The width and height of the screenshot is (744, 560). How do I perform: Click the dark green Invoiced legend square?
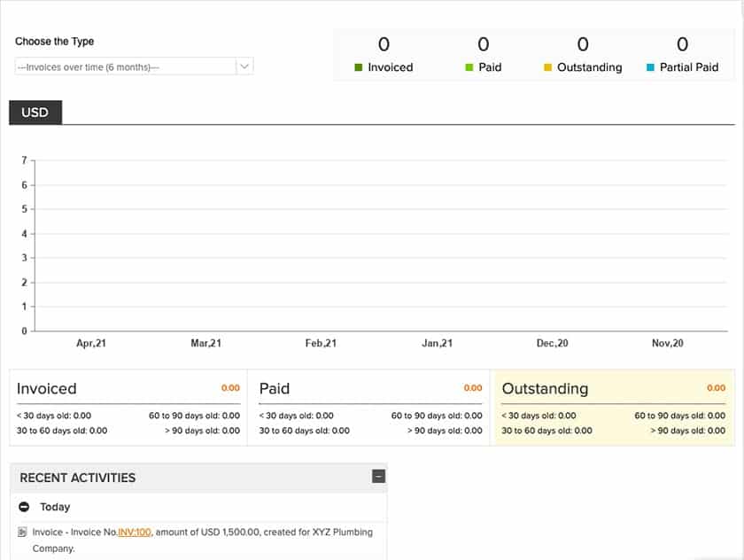[x=359, y=66]
